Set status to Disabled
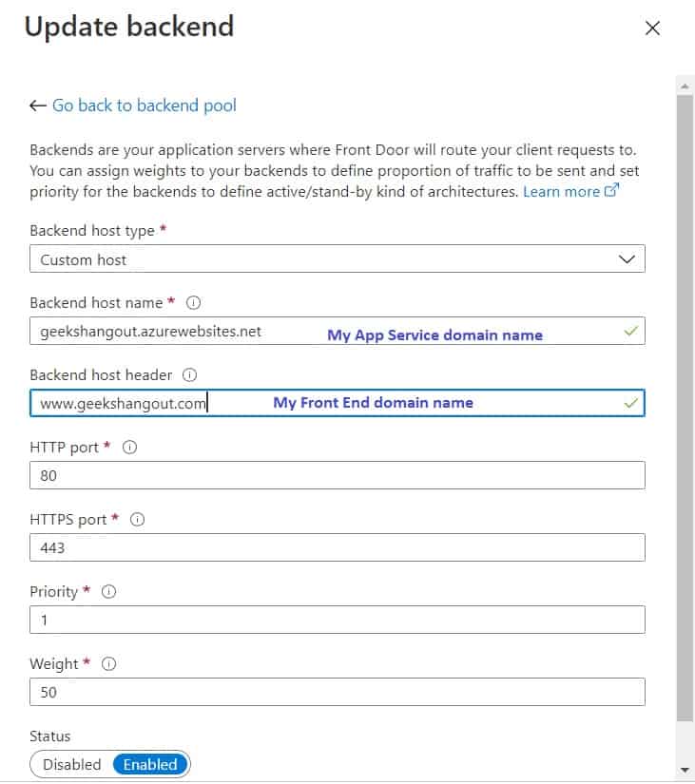The height and width of the screenshot is (784, 695). 72,764
